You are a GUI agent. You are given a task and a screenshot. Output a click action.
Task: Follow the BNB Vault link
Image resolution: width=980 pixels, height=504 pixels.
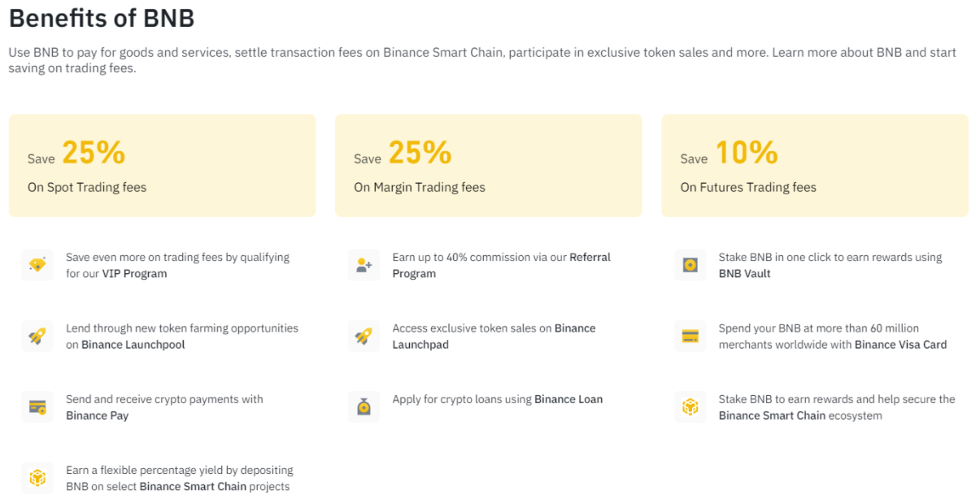744,274
